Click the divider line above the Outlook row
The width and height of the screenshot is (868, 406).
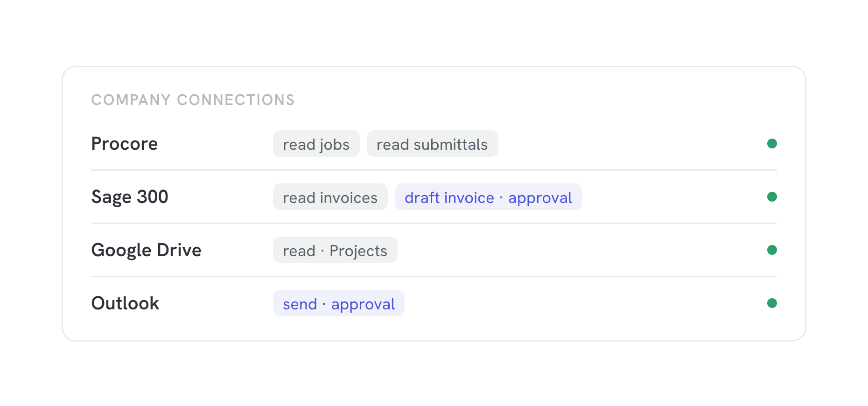[434, 276]
